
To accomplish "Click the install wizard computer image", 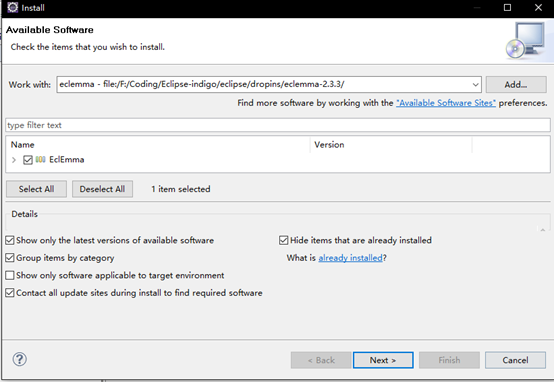I will (x=525, y=40).
